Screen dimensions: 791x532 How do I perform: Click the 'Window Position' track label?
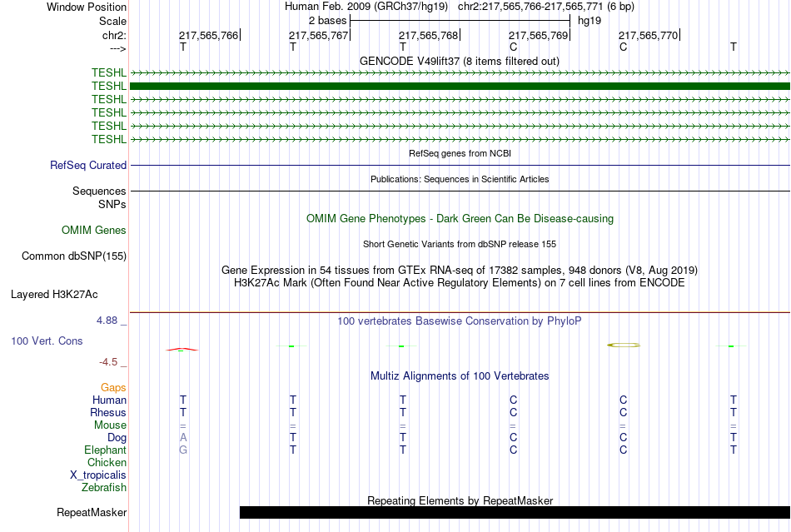[87, 7]
